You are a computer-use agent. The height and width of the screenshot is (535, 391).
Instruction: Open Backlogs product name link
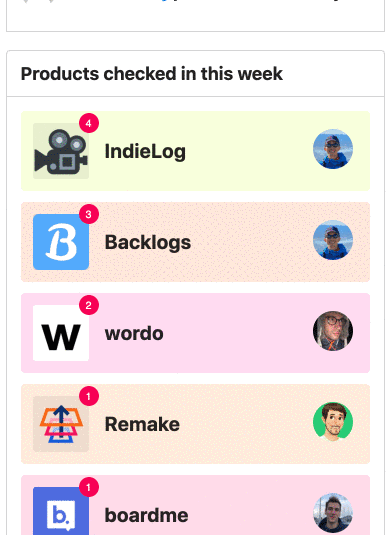tap(148, 243)
